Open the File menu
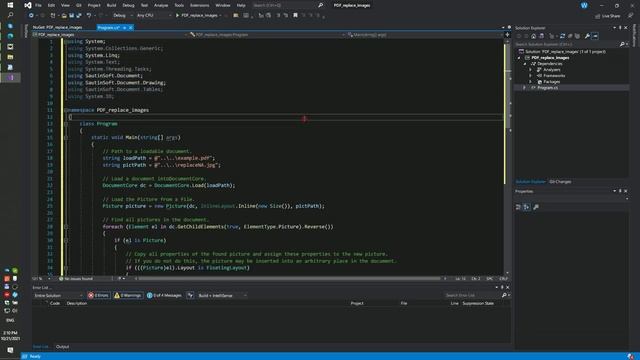Screen dimensions: 640x360 (x=38, y=5)
